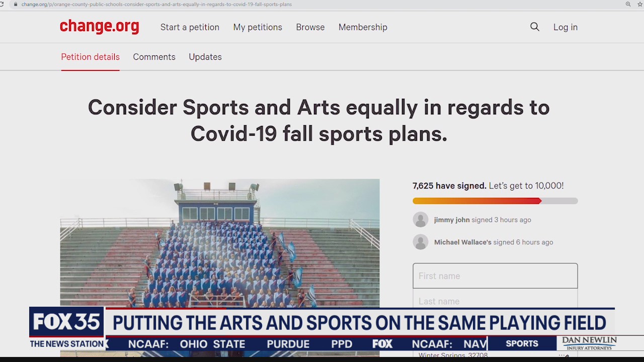Open Start a petition
This screenshot has height=362, width=644.
point(190,27)
